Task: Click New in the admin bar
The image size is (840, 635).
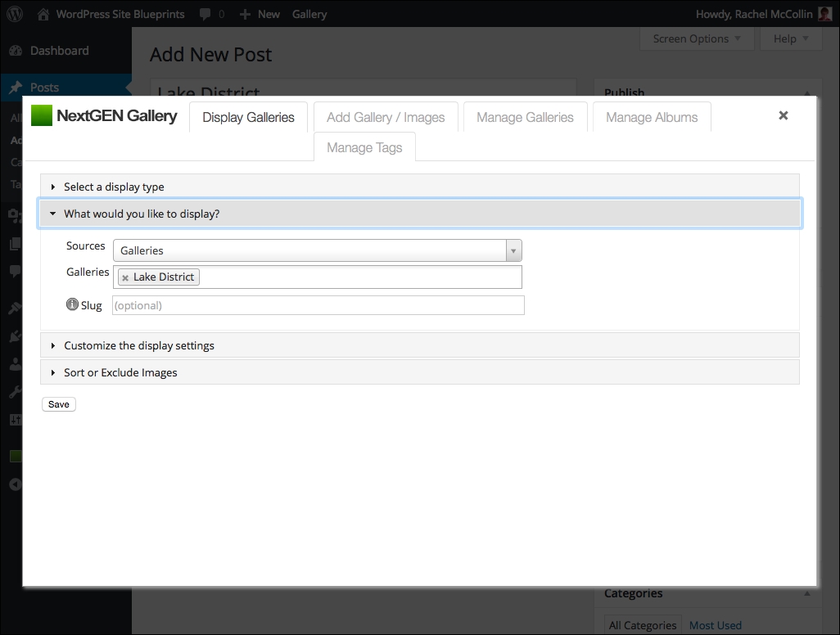Action: (269, 15)
